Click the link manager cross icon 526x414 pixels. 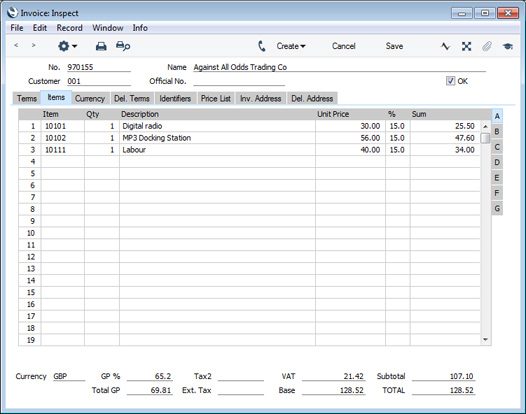[466, 46]
